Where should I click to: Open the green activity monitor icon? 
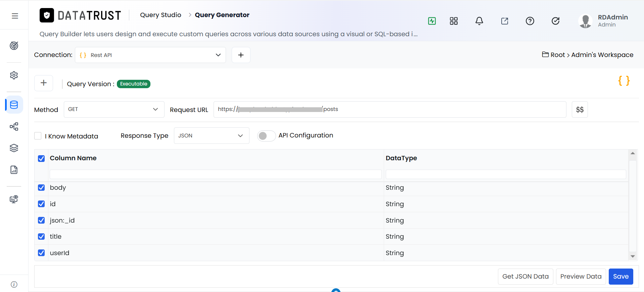click(432, 21)
